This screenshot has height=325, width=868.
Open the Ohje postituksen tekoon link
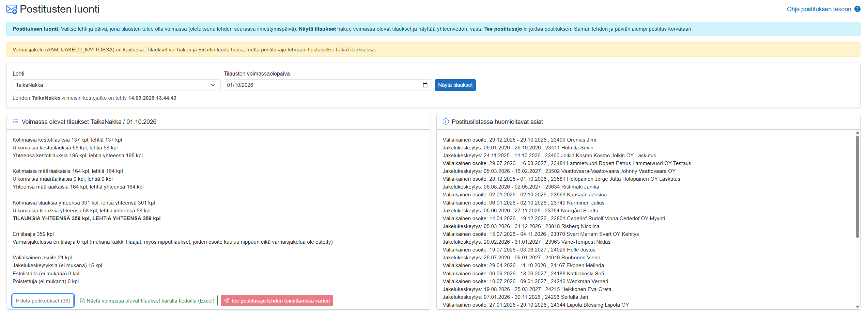tap(819, 9)
